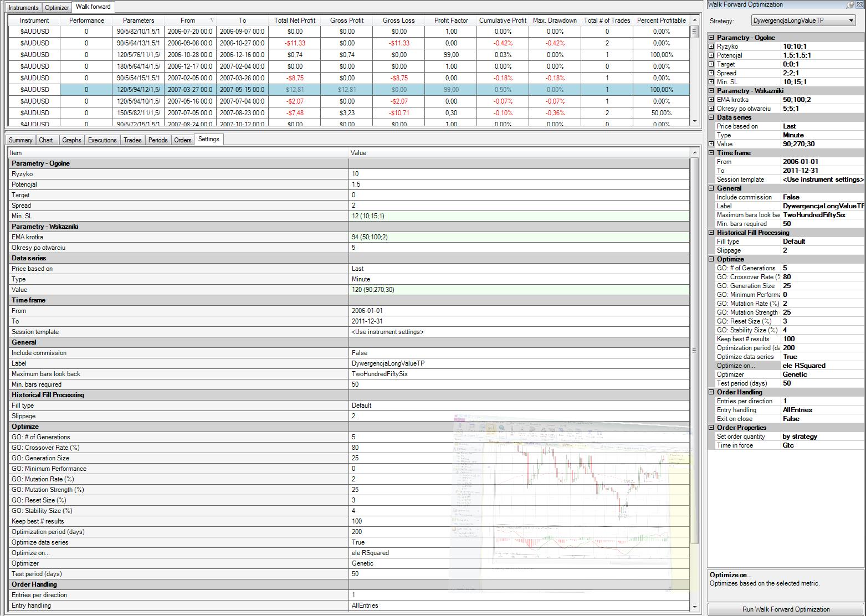This screenshot has height=616, width=866.
Task: Select the Walk forward tab
Action: 93,7
